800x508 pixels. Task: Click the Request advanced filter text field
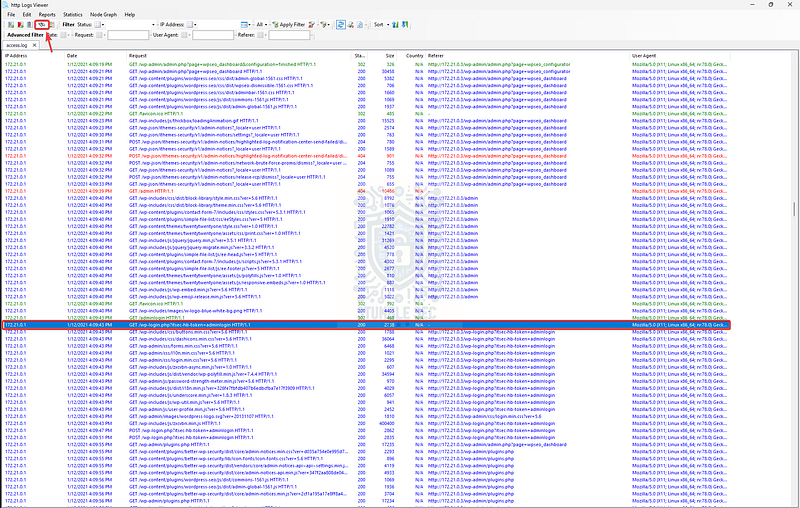pyautogui.click(x=128, y=35)
